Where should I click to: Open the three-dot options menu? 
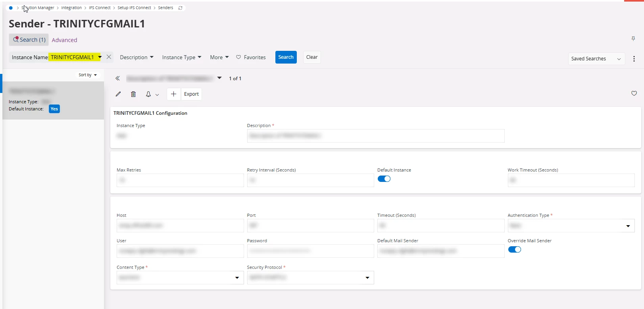[634, 59]
